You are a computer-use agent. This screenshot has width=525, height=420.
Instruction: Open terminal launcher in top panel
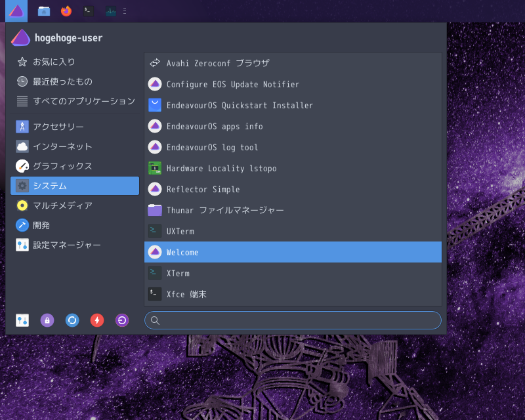pyautogui.click(x=89, y=11)
